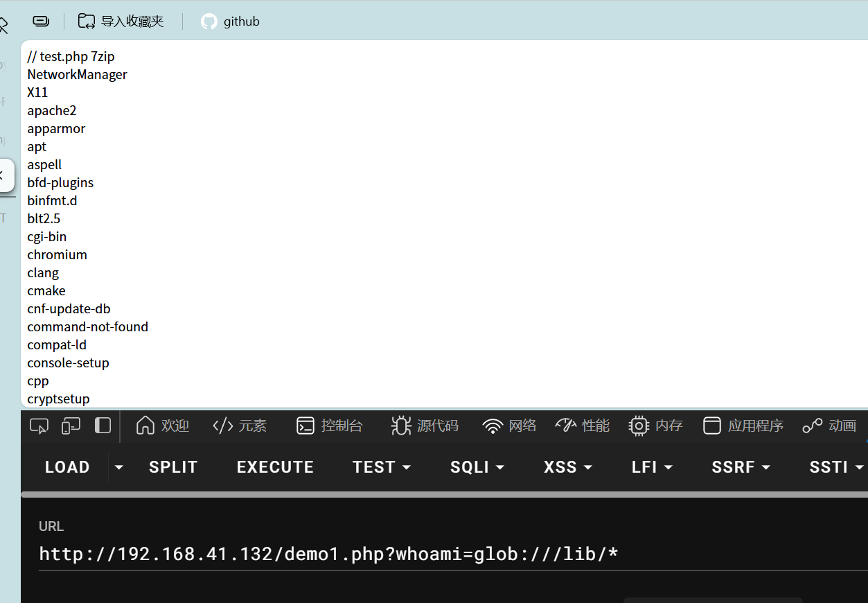The width and height of the screenshot is (868, 603).
Task: Click the inspect element picker icon
Action: click(39, 426)
